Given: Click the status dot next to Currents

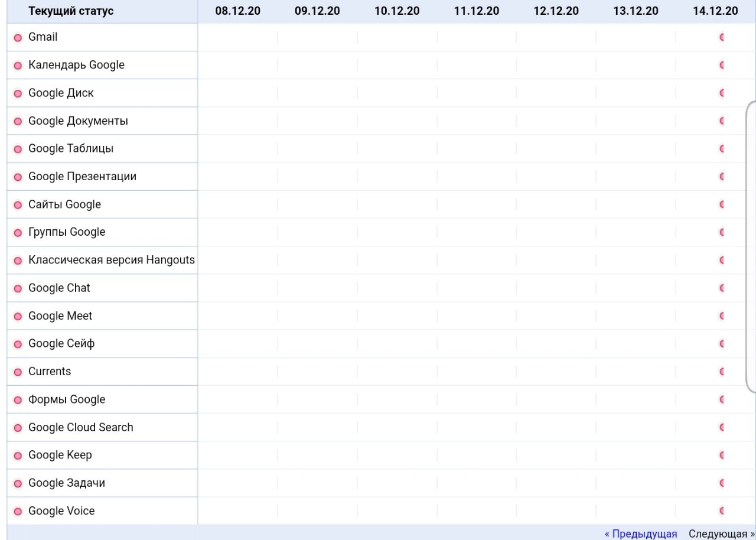Looking at the screenshot, I should pos(18,372).
